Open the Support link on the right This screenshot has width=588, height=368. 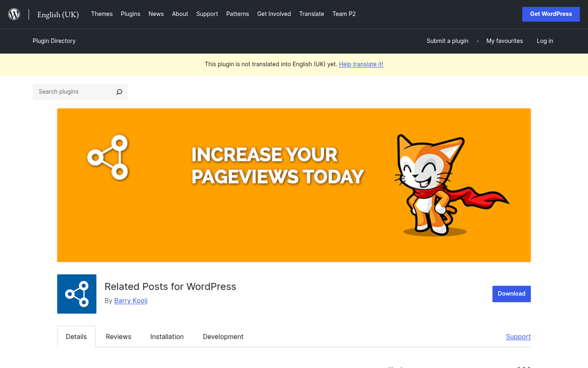(518, 337)
